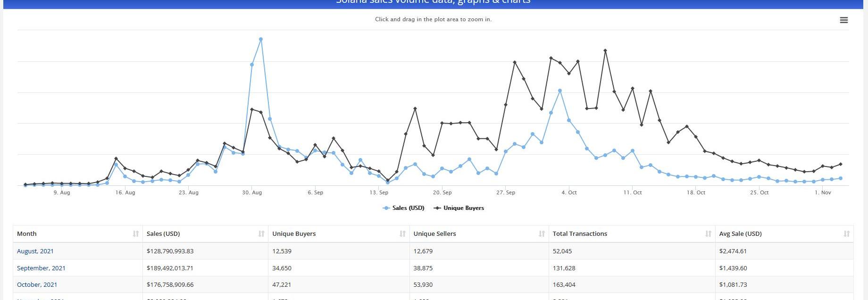Click the '1. Nov' x-axis label
Screen dimensions: 868x300
click(823, 192)
